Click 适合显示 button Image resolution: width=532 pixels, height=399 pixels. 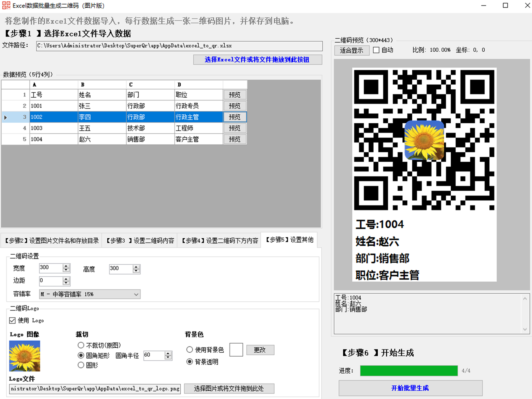point(352,50)
